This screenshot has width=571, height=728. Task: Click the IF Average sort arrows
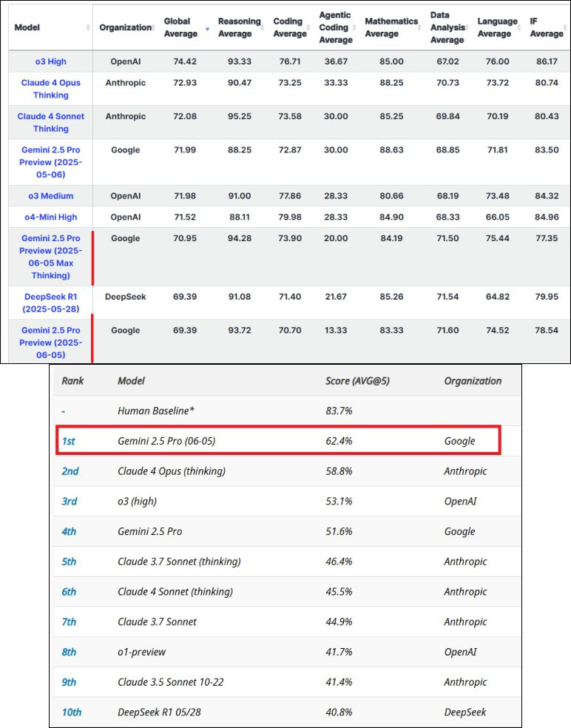coord(565,28)
